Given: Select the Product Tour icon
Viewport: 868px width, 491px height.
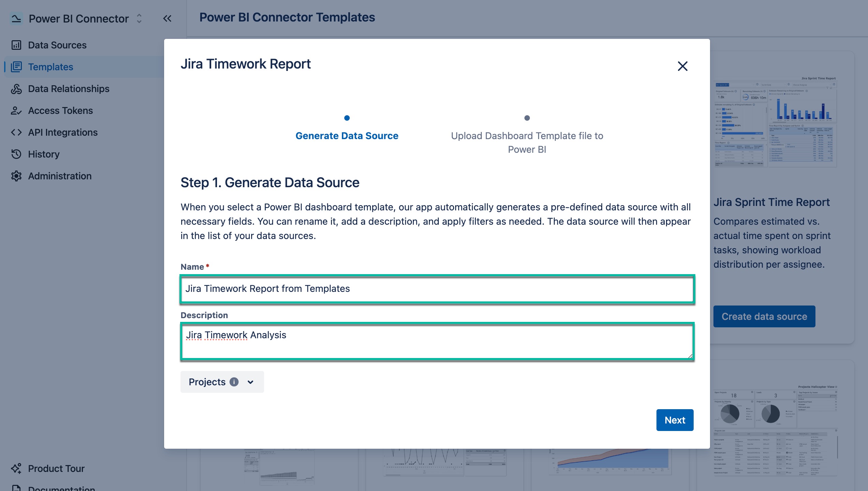Looking at the screenshot, I should pos(16,468).
